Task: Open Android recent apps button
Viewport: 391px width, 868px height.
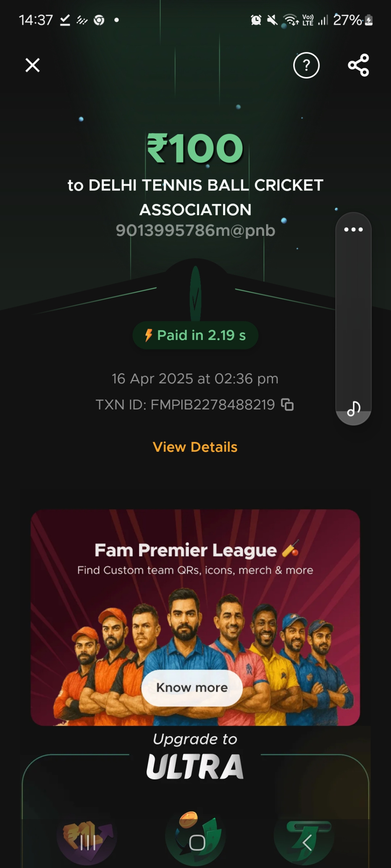Action: coord(88,842)
